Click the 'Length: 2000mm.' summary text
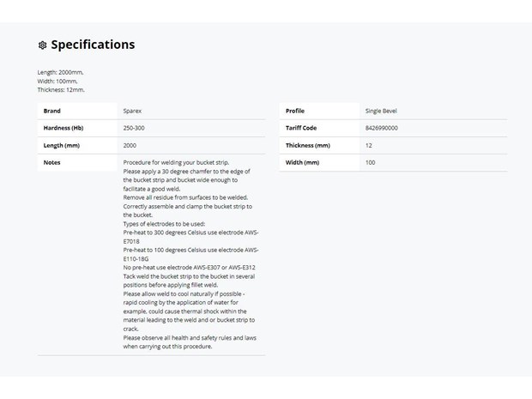 coord(60,72)
